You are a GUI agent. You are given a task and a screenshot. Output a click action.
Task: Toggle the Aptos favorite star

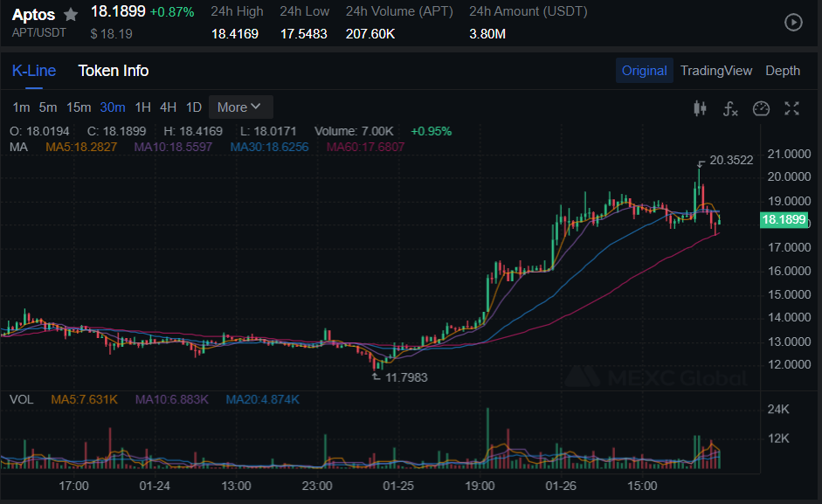pyautogui.click(x=70, y=13)
